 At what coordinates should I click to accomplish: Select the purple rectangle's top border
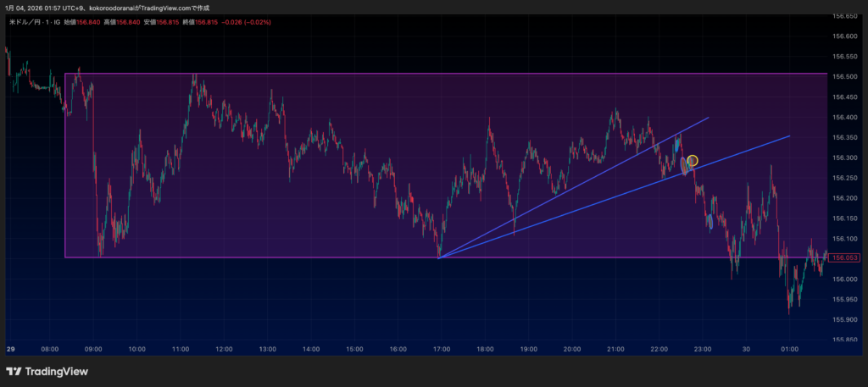339,74
